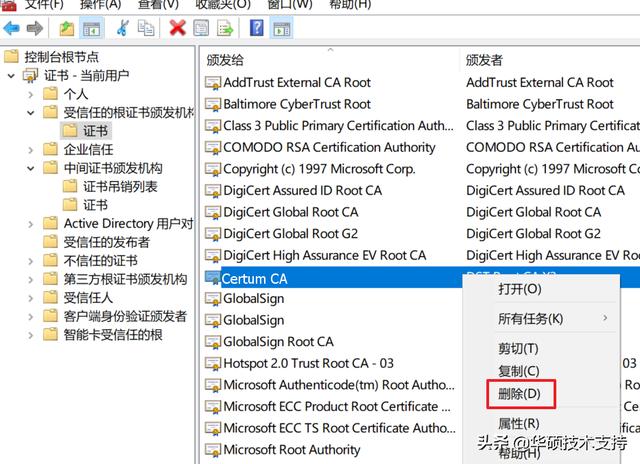Collapse the 中间证书颁发机构 node
Screen dimensions: 640x464
(x=31, y=169)
